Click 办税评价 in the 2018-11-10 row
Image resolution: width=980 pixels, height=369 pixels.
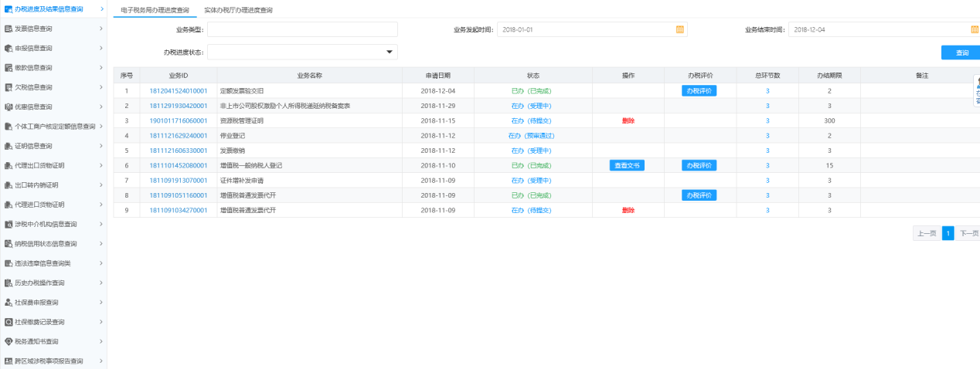coord(699,165)
